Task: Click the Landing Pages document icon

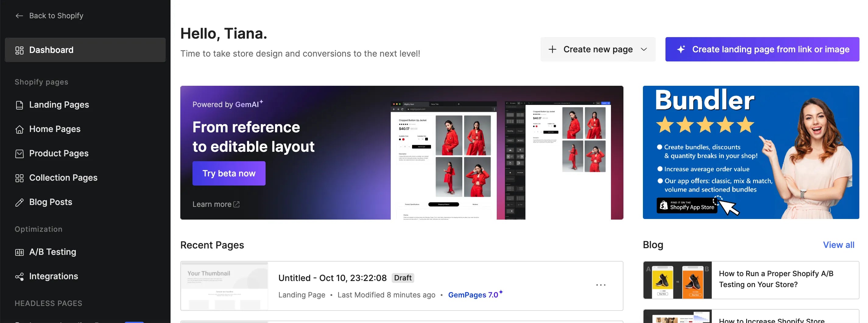Action: click(19, 105)
